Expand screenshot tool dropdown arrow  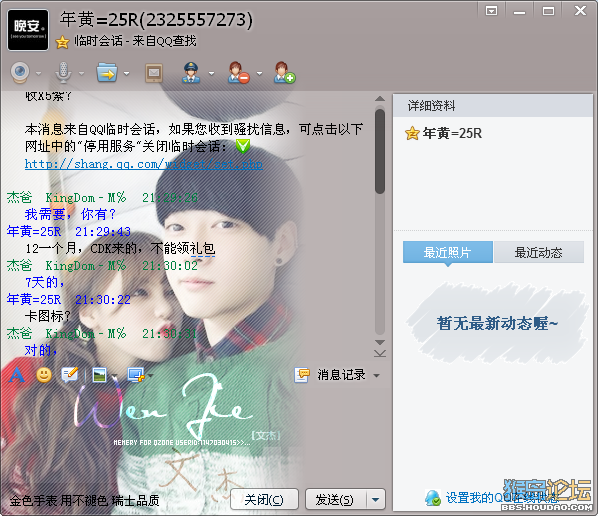pyautogui.click(x=151, y=376)
